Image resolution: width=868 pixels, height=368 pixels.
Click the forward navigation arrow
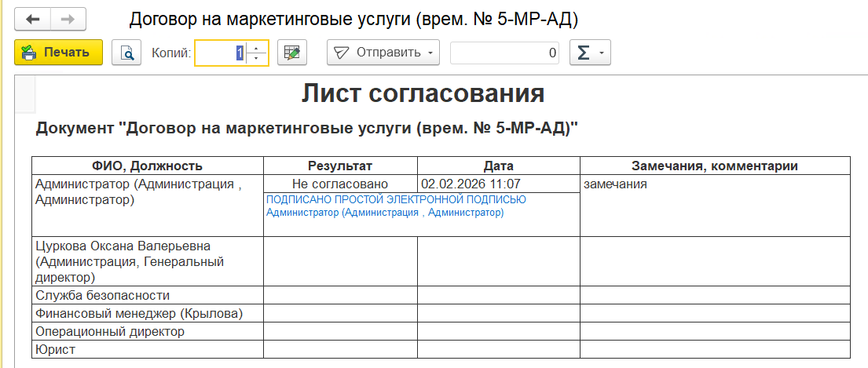click(68, 20)
